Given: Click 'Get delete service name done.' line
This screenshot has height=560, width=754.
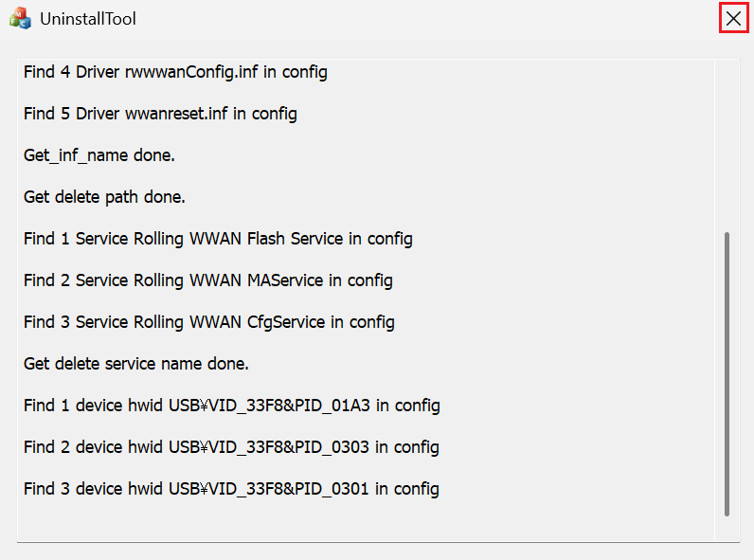Looking at the screenshot, I should pyautogui.click(x=136, y=364).
